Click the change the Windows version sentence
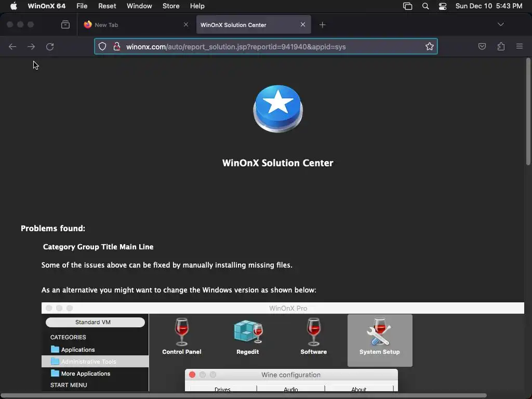The height and width of the screenshot is (399, 532). tap(179, 290)
